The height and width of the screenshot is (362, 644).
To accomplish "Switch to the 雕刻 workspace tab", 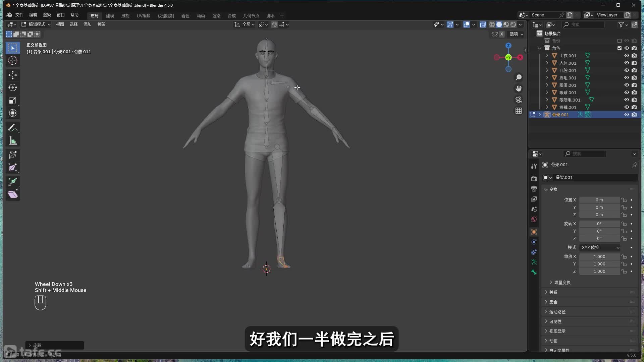I will pos(125,16).
